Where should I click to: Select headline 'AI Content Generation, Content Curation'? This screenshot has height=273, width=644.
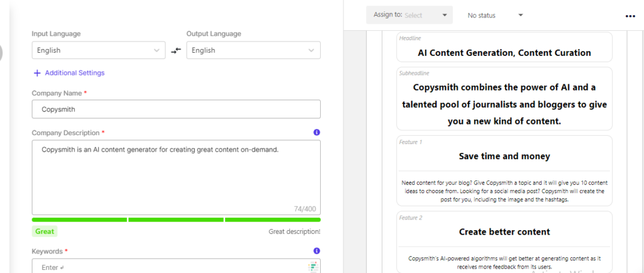coord(504,53)
